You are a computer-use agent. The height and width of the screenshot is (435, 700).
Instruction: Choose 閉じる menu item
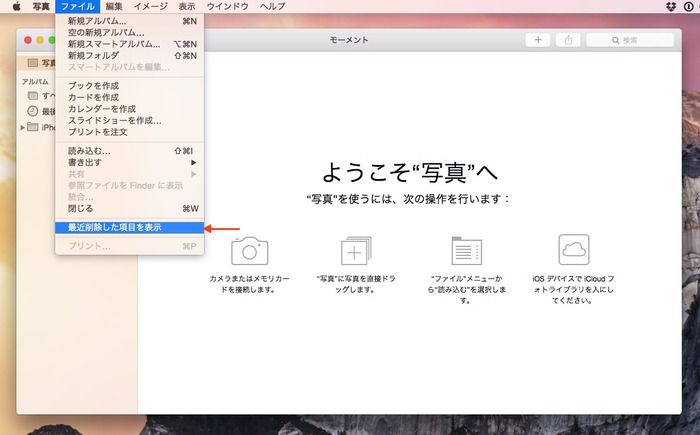(x=129, y=209)
